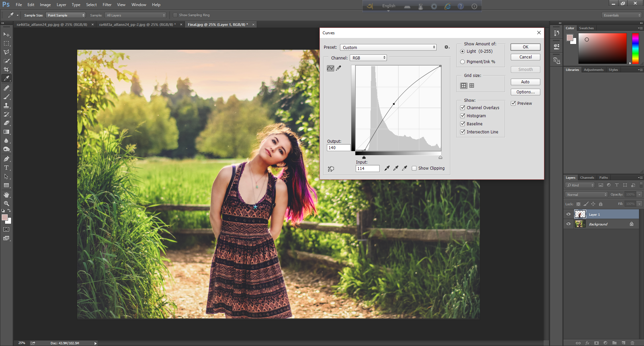644x346 pixels.
Task: Open the Preset dropdown in Curves
Action: tap(388, 47)
